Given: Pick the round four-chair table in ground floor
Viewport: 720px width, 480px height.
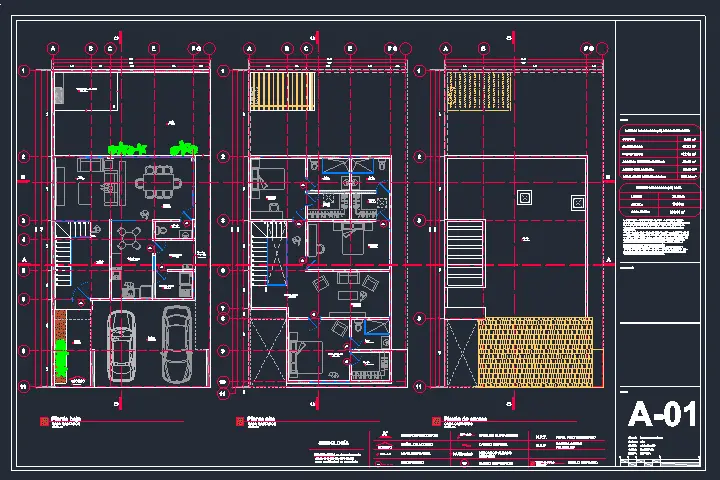Looking at the screenshot, I should tap(128, 239).
